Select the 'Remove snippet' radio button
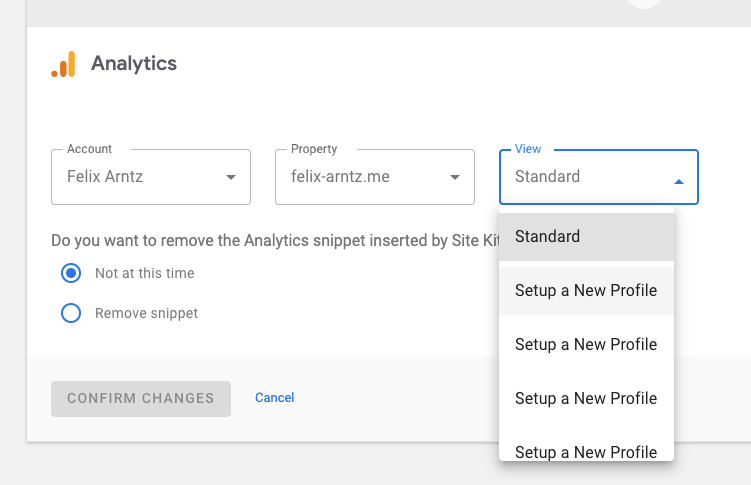This screenshot has height=485, width=751. click(x=71, y=313)
